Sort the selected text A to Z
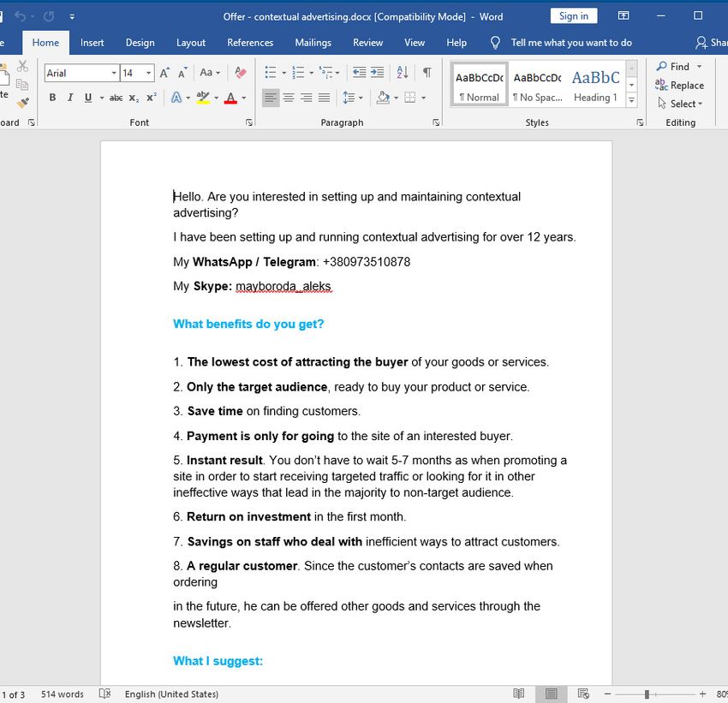Screen dimensions: 728x703 tap(403, 73)
